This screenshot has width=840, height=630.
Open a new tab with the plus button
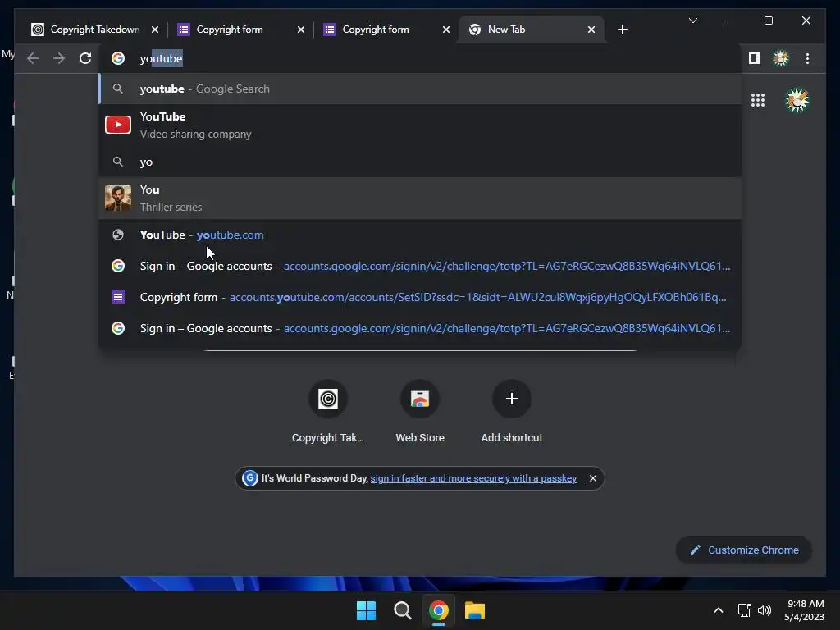coord(622,30)
